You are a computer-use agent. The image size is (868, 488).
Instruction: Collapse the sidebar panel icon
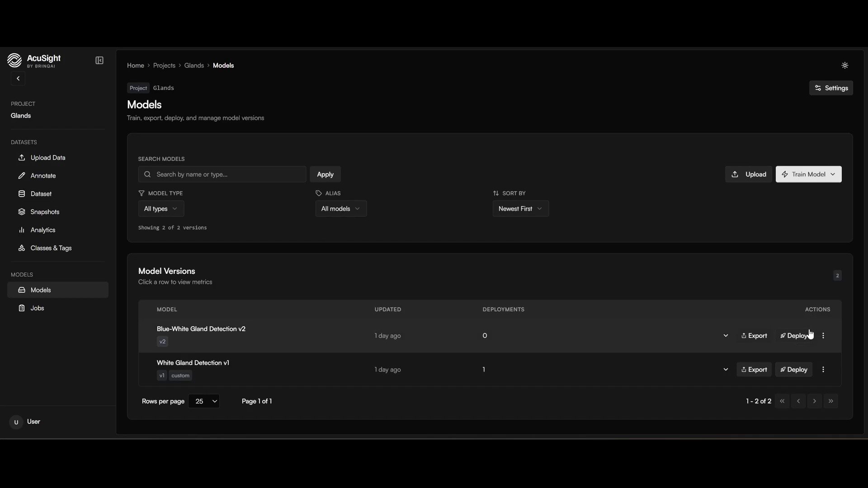pos(99,61)
